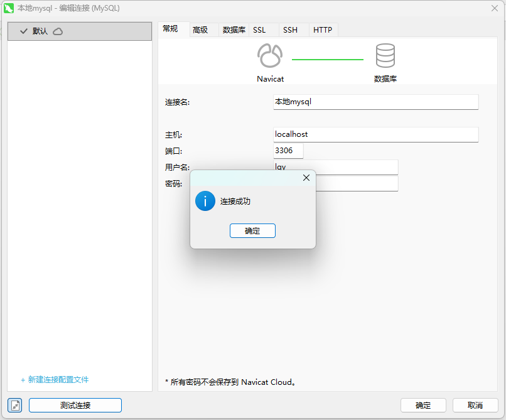Click the 密码 input field
This screenshot has width=506, height=420.
coord(357,183)
